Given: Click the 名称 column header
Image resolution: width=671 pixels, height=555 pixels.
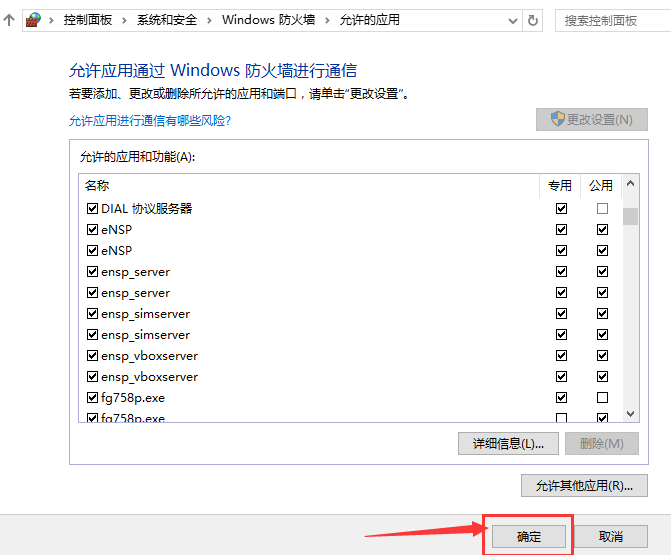Looking at the screenshot, I should [309, 186].
